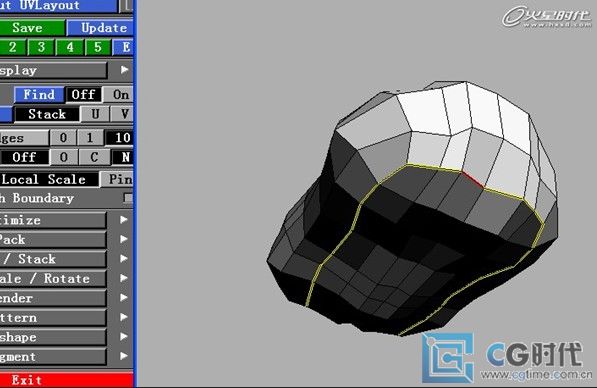The width and height of the screenshot is (597, 388).
Task: Expand the Scale / Rotate section
Action: tap(53, 279)
